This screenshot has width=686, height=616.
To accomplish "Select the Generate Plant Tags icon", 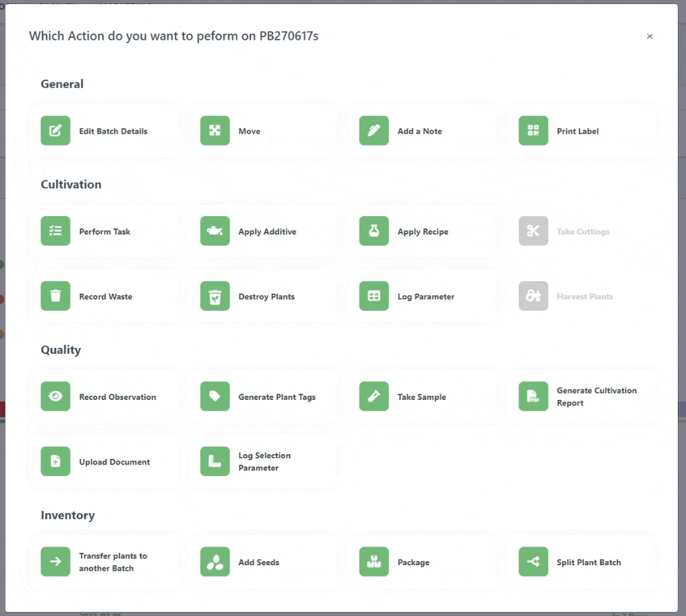I will pos(215,396).
